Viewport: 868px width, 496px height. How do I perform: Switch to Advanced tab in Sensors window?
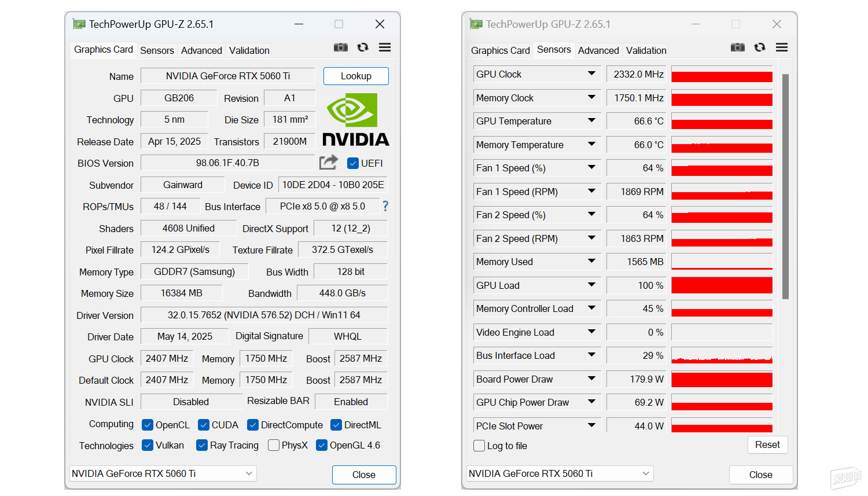click(598, 50)
